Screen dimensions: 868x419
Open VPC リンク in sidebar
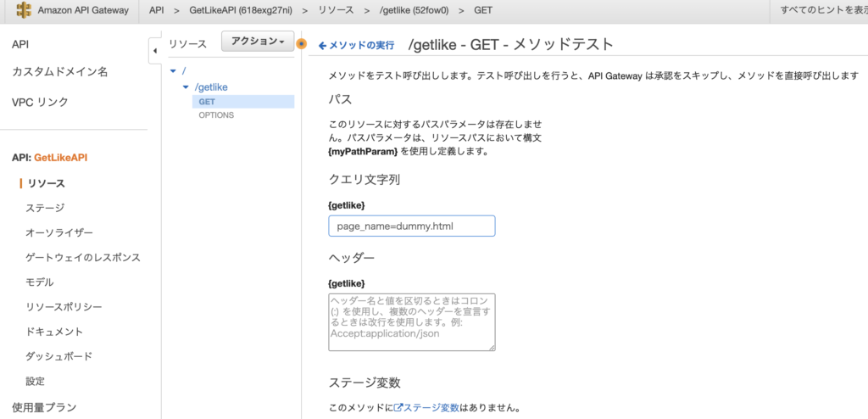[x=40, y=102]
